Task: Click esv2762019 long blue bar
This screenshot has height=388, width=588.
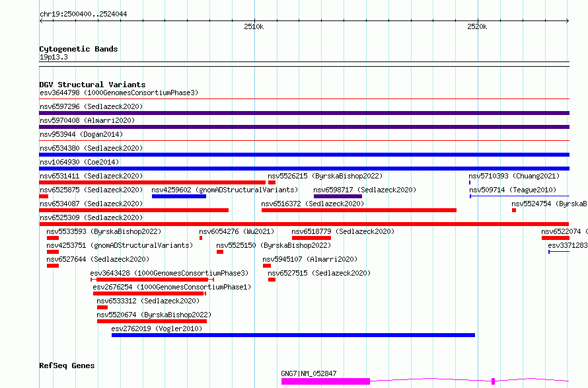Action: pyautogui.click(x=293, y=335)
